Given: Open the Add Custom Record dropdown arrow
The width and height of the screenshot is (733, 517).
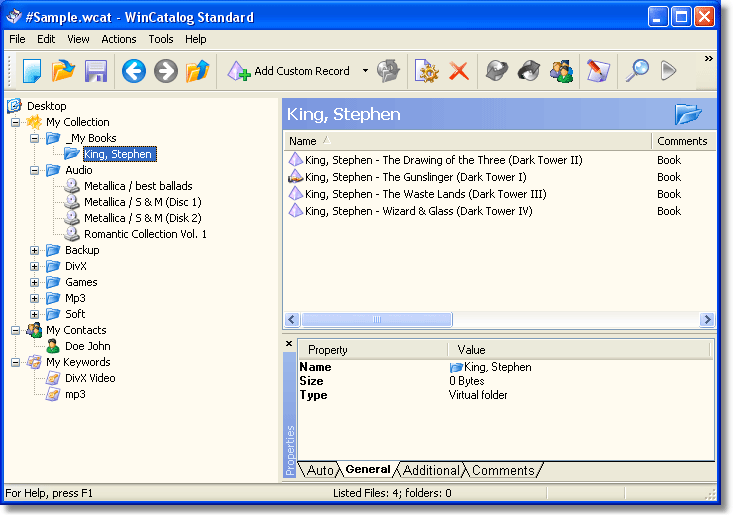Looking at the screenshot, I should 365,71.
